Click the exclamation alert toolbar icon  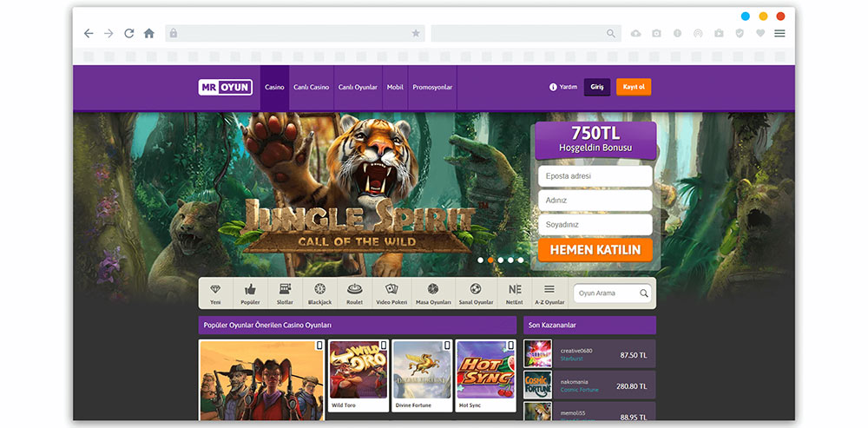[677, 33]
